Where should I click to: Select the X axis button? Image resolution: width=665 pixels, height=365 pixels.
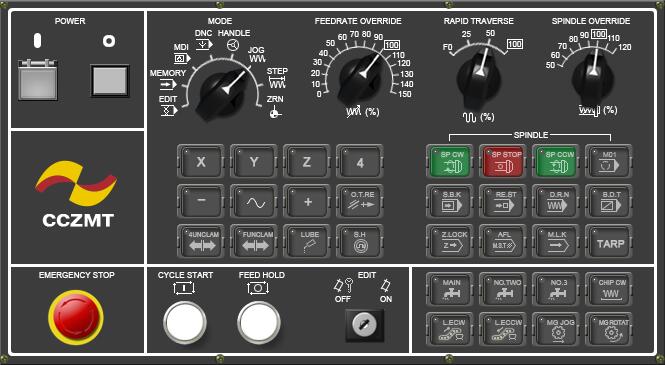(x=201, y=162)
